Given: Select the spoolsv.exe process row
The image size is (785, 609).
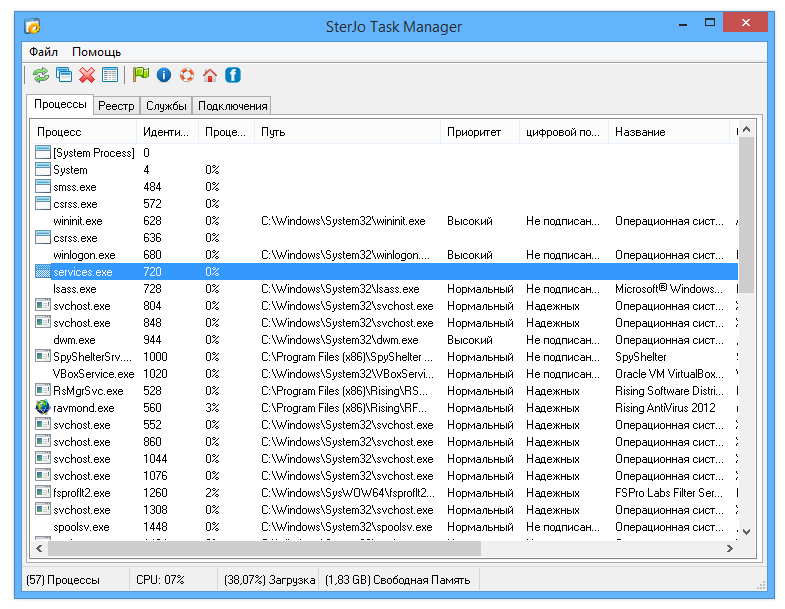Looking at the screenshot, I should pos(385,527).
